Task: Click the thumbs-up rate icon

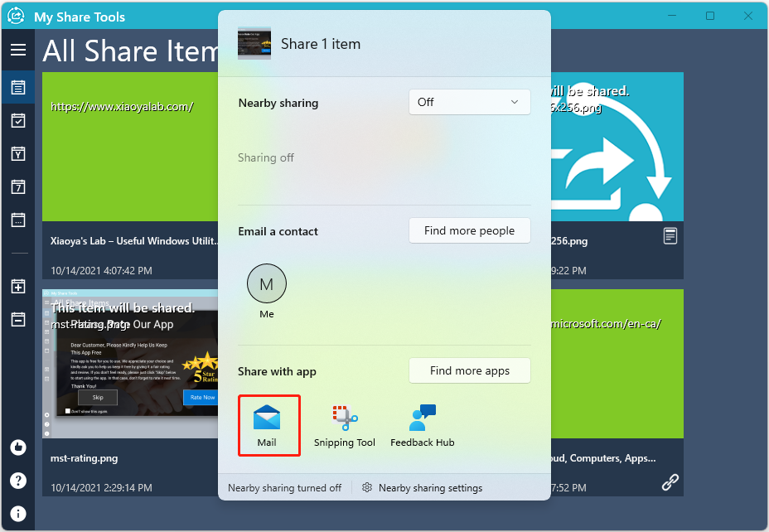Action: pos(17,447)
